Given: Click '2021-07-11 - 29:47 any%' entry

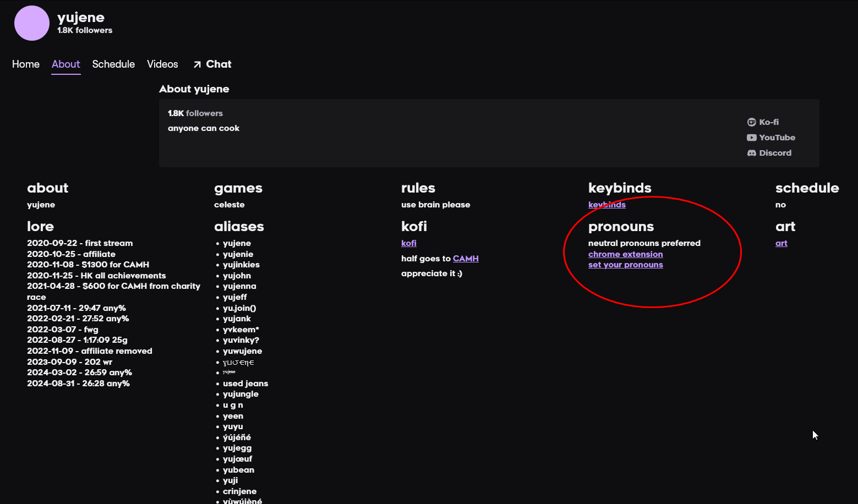Looking at the screenshot, I should click(x=76, y=308).
